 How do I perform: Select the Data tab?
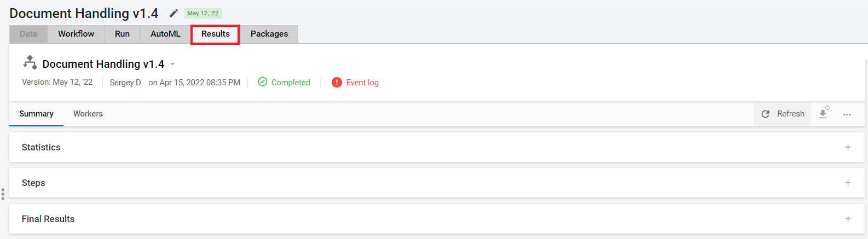point(28,34)
